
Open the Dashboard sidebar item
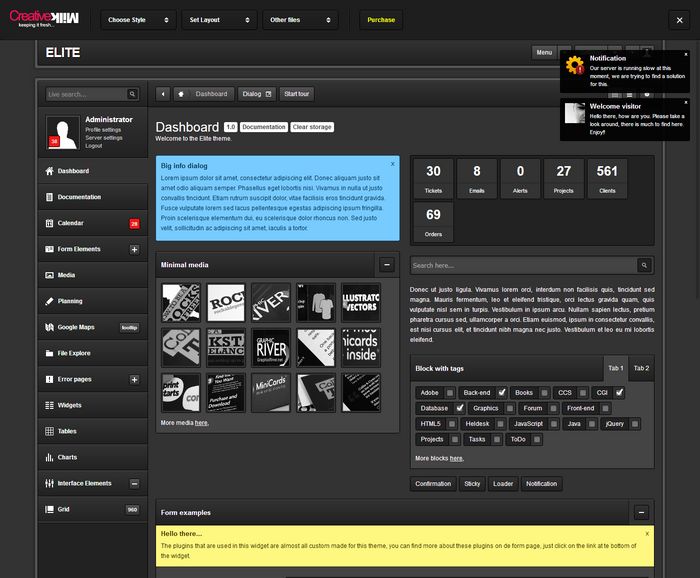tap(93, 171)
